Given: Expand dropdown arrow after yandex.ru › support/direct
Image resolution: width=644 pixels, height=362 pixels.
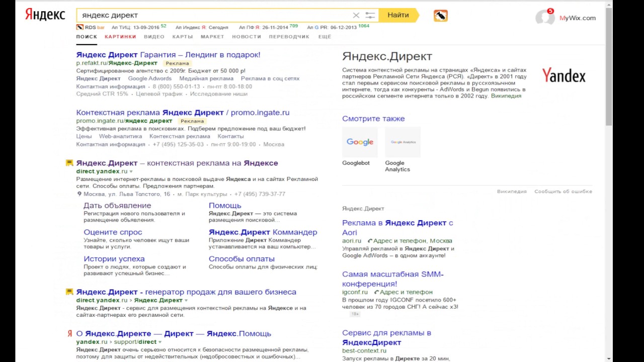Looking at the screenshot, I should tap(160, 342).
